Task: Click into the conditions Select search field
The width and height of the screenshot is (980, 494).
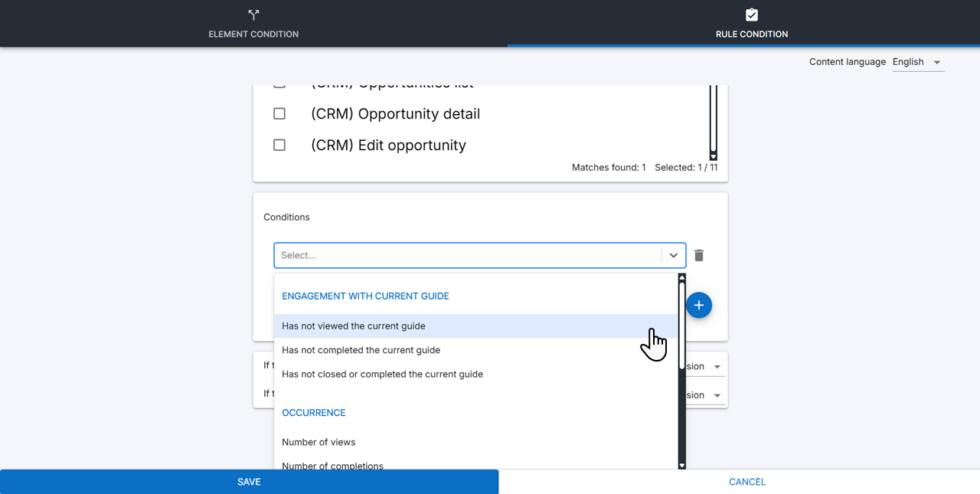Action: [467, 256]
